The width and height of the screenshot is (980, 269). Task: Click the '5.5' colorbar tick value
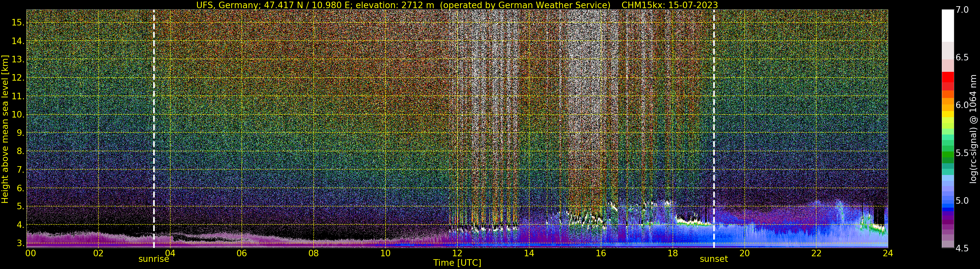pyautogui.click(x=962, y=153)
